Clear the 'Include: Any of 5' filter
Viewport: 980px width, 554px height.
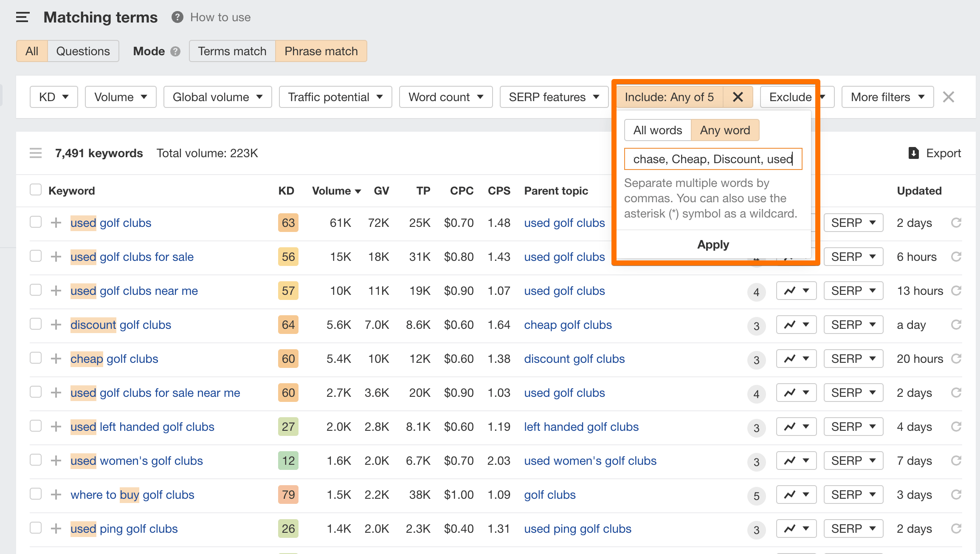point(738,96)
